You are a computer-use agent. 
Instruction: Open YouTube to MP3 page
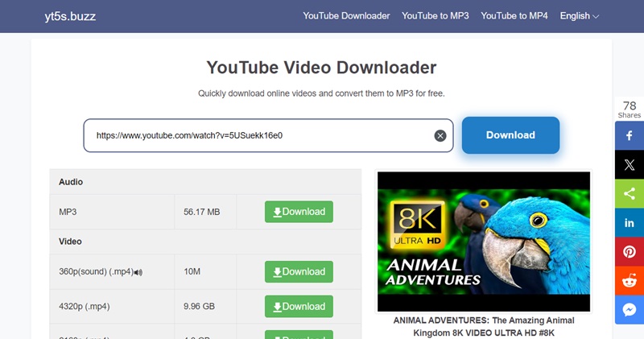(435, 16)
